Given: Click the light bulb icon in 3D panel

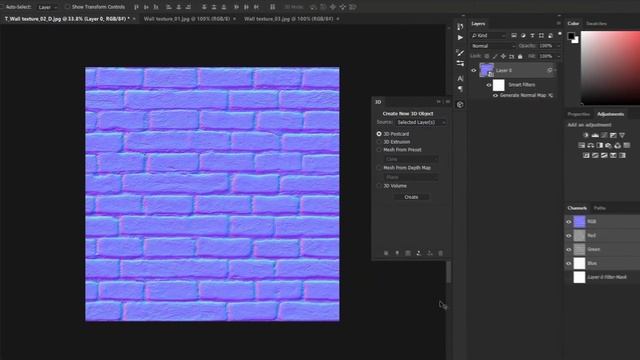Looking at the screenshot, I should 397,253.
